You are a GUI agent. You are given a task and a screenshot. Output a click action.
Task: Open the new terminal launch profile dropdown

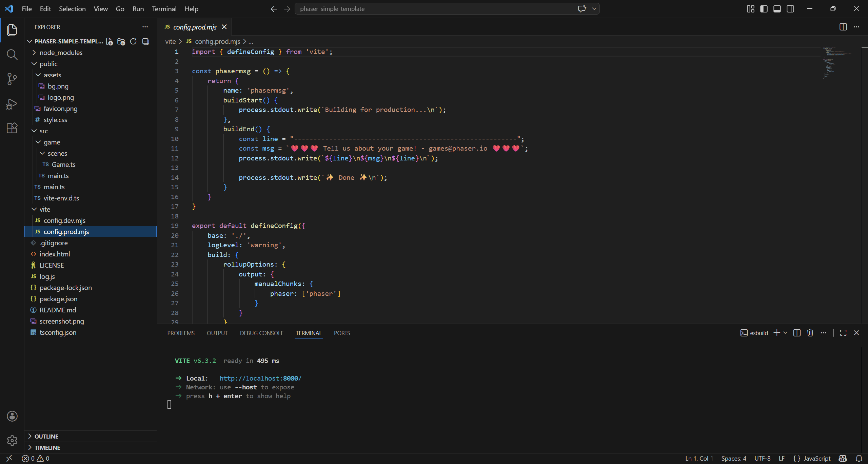coord(785,333)
